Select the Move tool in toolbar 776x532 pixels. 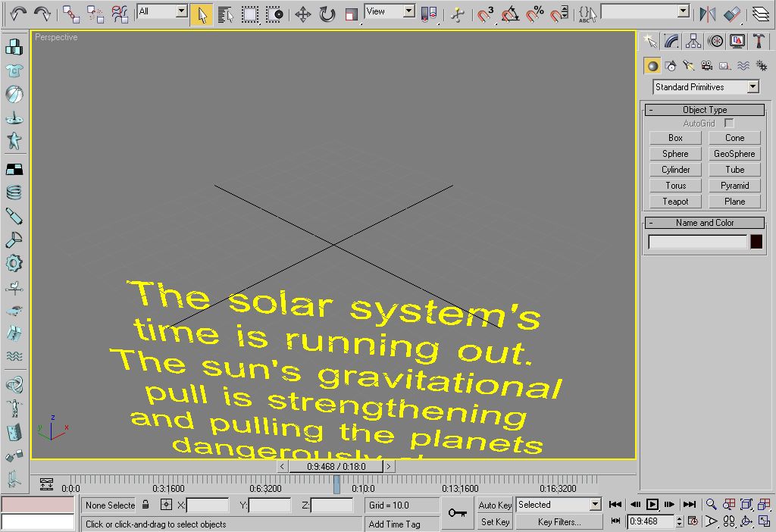(302, 14)
